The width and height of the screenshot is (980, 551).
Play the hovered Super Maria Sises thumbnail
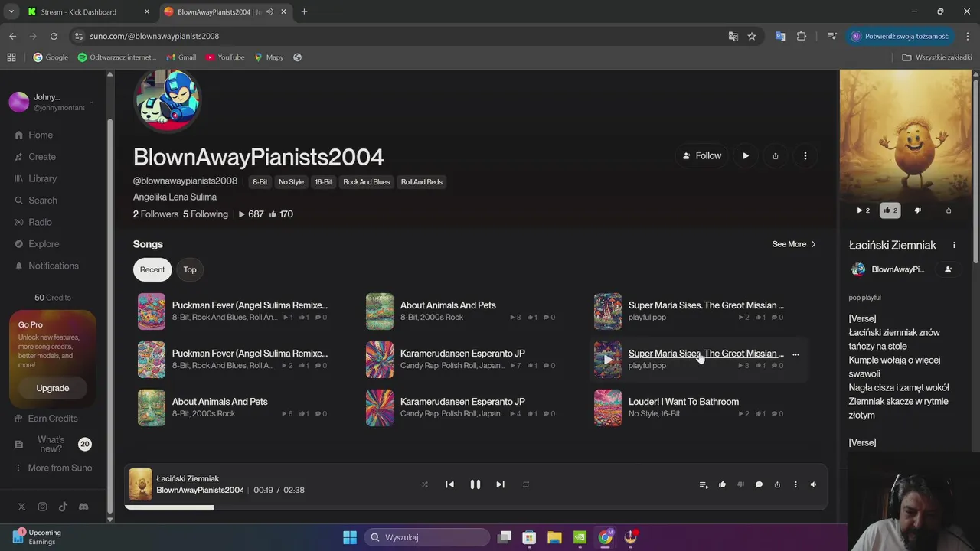coord(608,360)
